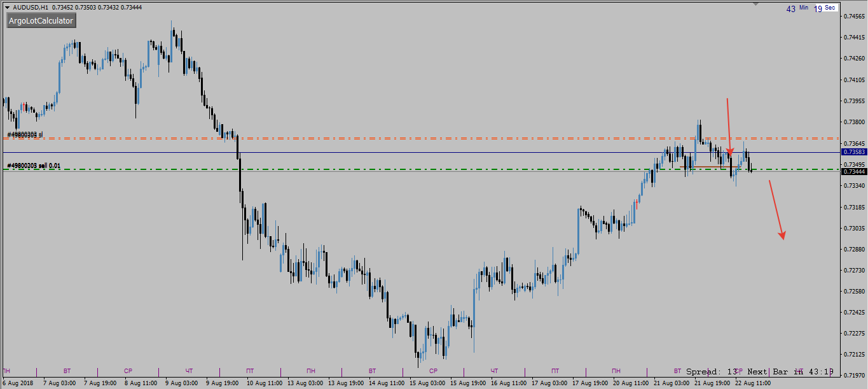The image size is (868, 389).
Task: Click the "13 Aug 03:00" time label
Action: 305,383
